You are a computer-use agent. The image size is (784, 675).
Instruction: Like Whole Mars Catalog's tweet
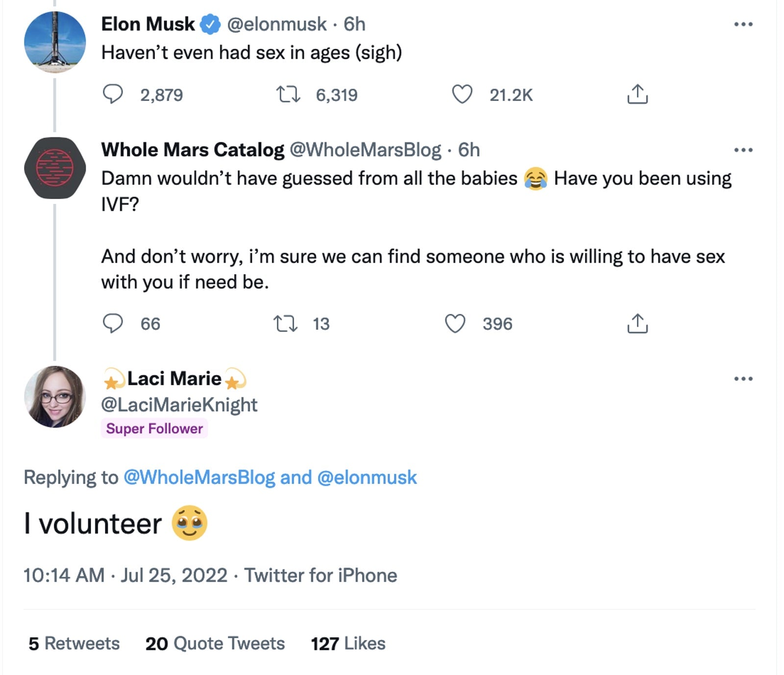click(456, 323)
